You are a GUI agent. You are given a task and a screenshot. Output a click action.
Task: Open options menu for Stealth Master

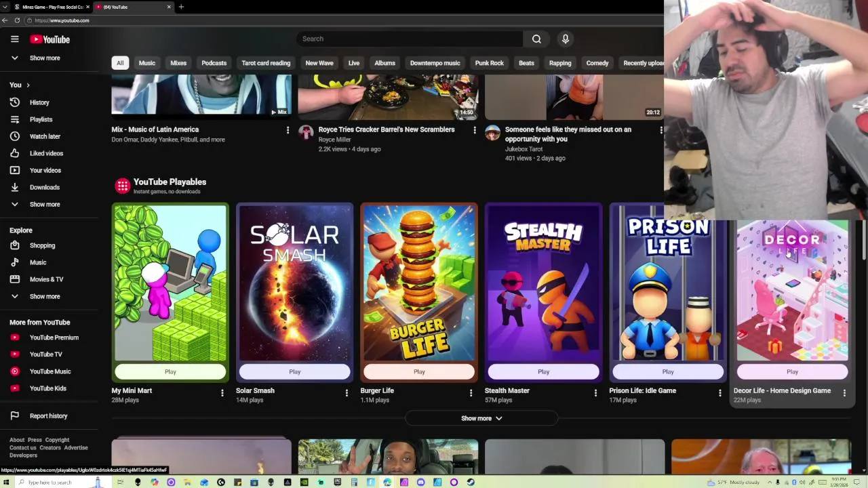[595, 392]
